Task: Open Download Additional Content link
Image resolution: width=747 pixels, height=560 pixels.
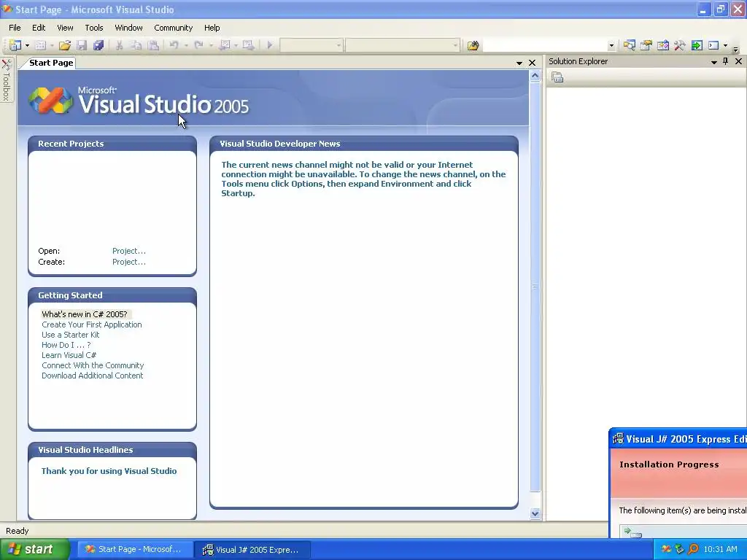Action: coord(92,376)
